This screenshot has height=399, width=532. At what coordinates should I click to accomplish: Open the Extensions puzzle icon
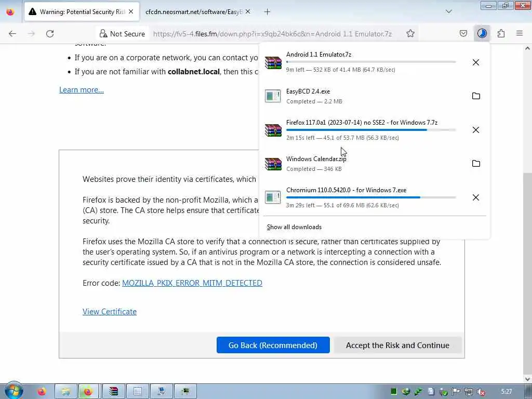[x=501, y=33]
